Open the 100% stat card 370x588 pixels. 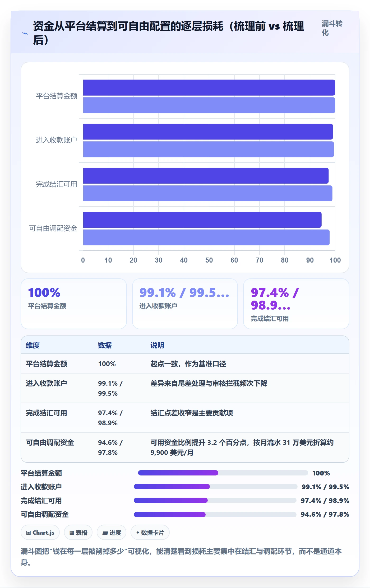coord(74,304)
